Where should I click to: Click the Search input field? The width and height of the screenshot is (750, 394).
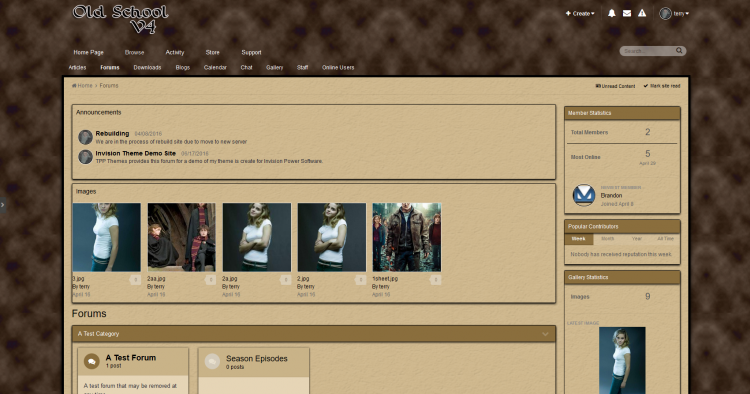coord(648,51)
